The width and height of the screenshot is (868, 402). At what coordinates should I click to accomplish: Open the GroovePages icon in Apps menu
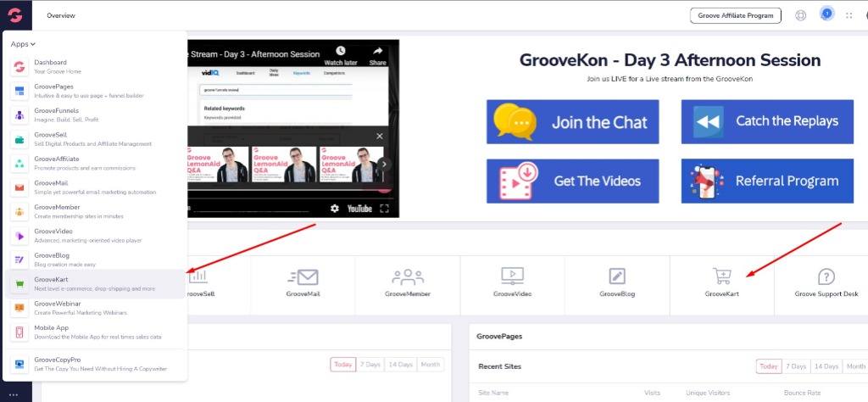click(19, 91)
